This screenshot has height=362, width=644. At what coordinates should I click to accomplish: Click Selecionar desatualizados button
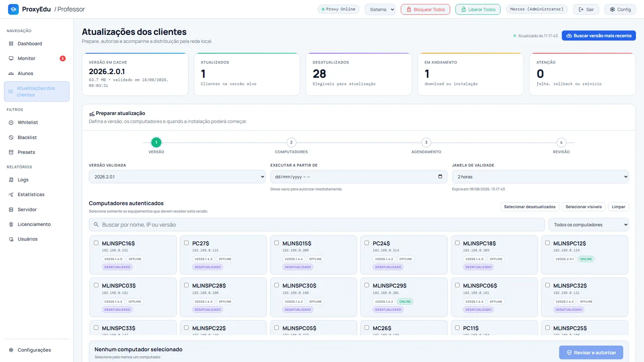click(530, 206)
